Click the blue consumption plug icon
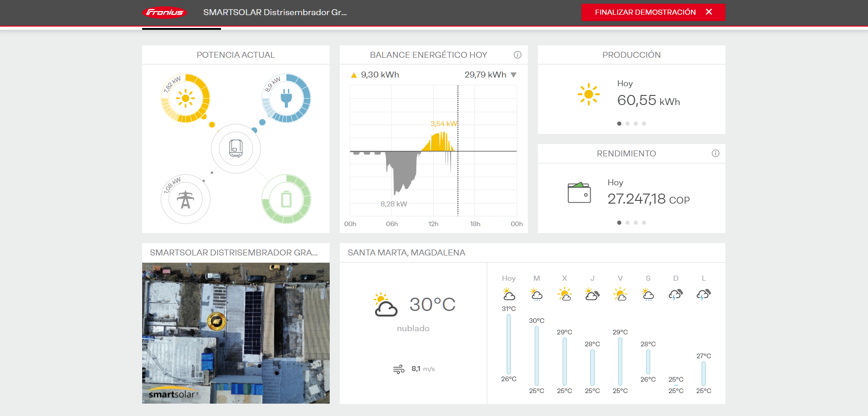The height and width of the screenshot is (416, 868). click(x=286, y=98)
